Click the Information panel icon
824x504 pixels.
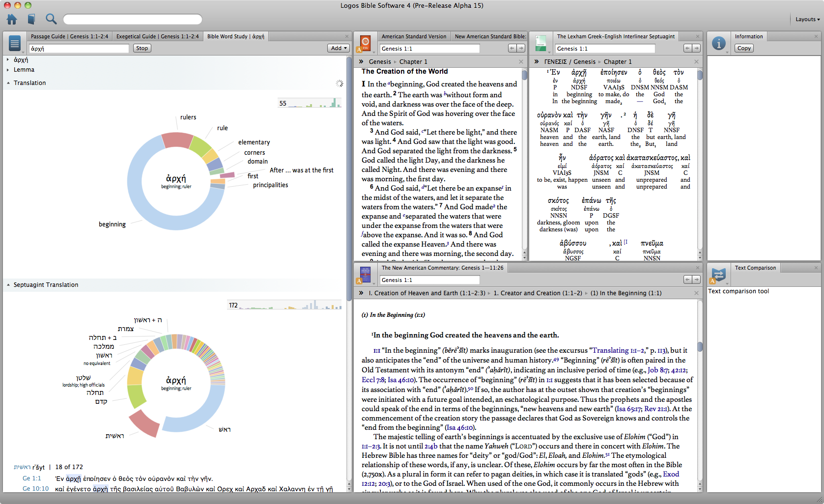(719, 43)
